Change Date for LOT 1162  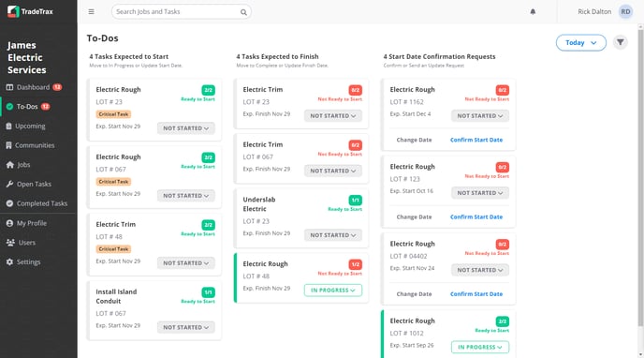[414, 140]
